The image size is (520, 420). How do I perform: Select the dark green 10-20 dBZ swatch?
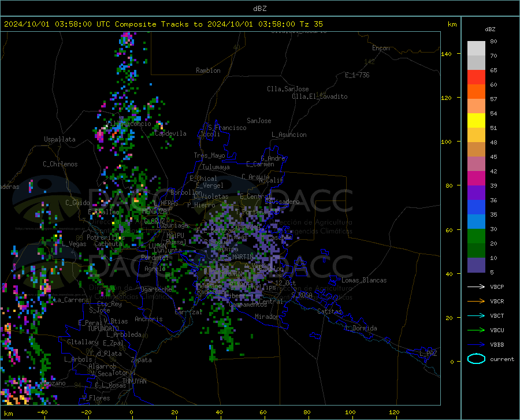[476, 251]
